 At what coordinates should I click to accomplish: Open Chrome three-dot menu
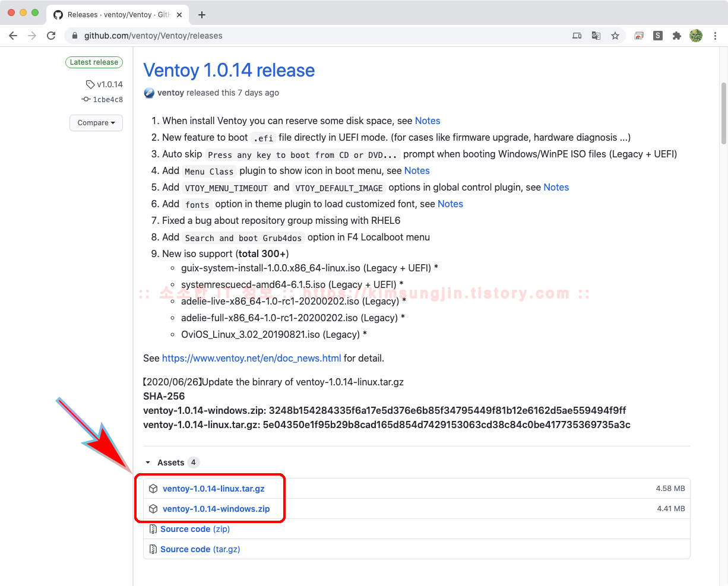(x=716, y=36)
